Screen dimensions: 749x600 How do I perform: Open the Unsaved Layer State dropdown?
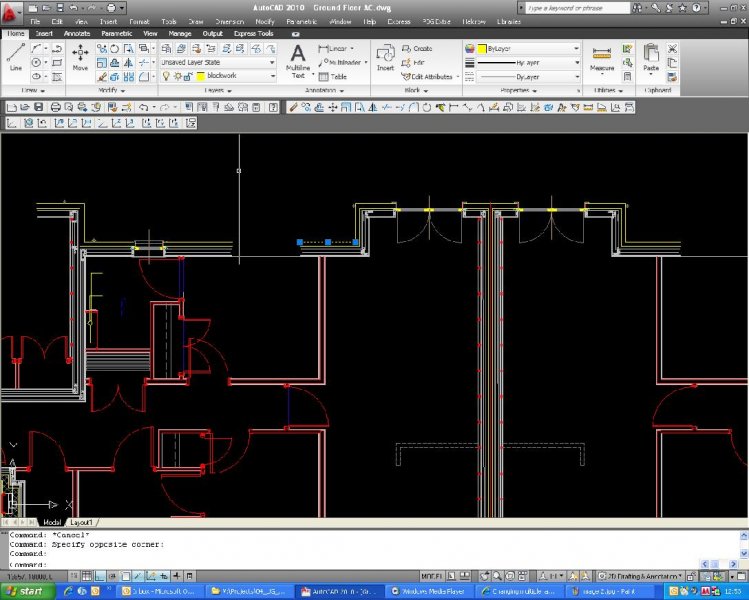(x=218, y=62)
